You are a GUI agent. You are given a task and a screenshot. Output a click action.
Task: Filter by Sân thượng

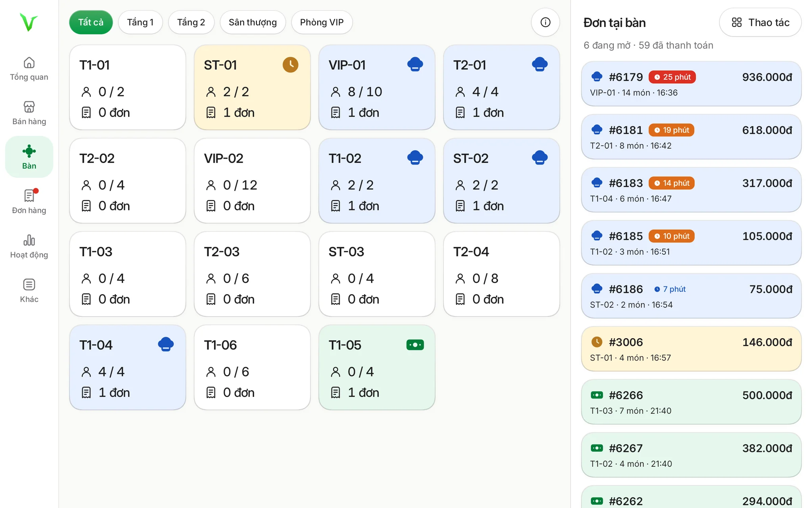pyautogui.click(x=253, y=22)
